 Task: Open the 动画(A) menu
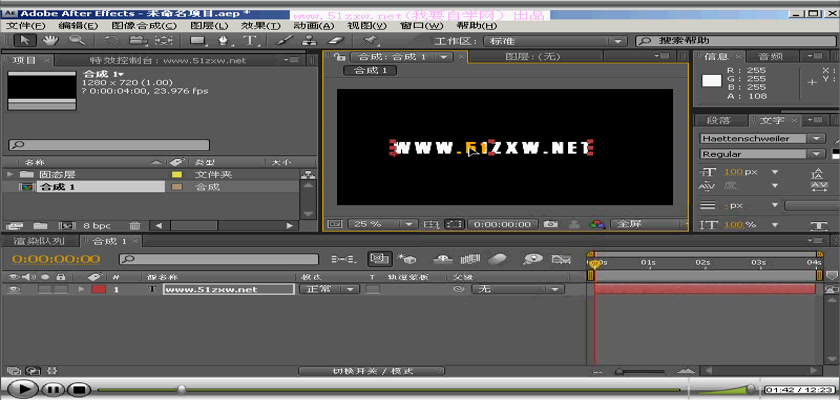click(x=314, y=26)
